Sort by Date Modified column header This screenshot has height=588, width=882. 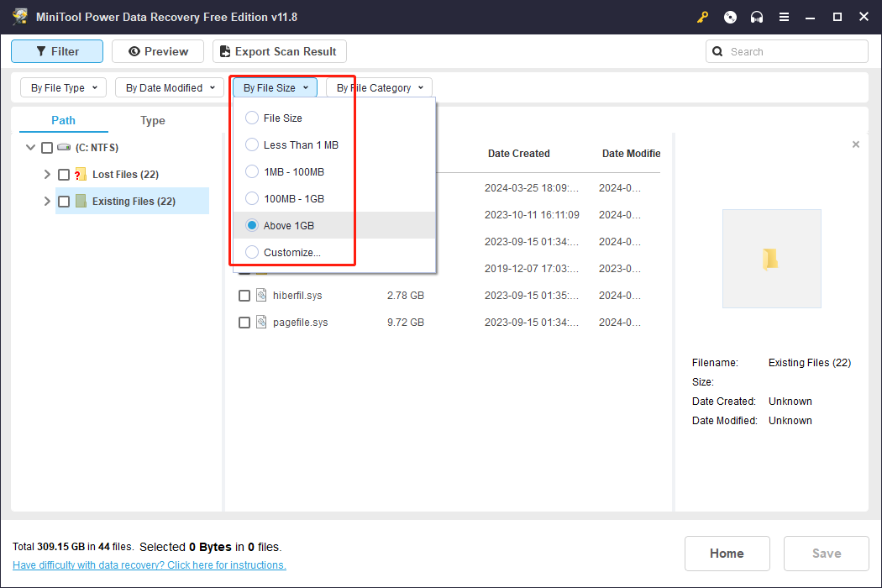(x=631, y=153)
